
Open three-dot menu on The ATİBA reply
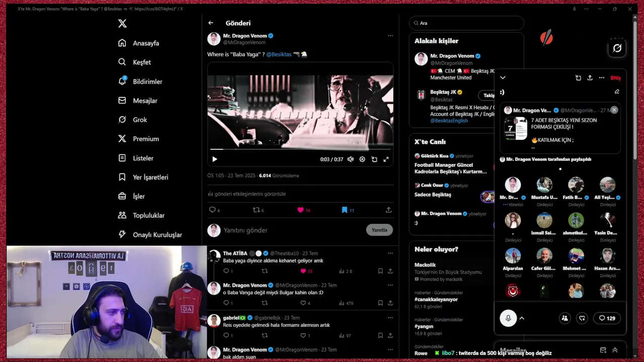pyautogui.click(x=390, y=253)
